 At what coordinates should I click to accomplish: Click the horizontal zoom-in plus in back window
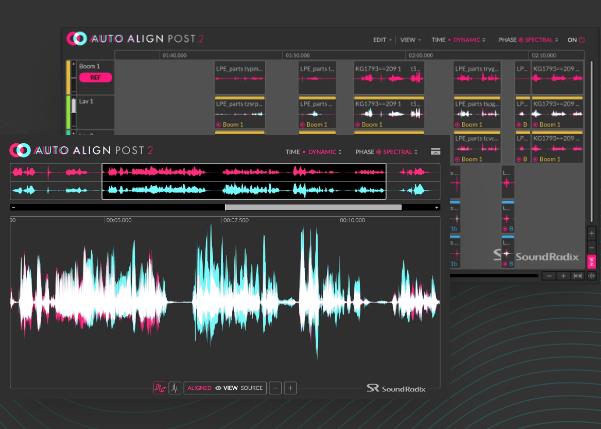click(x=563, y=276)
